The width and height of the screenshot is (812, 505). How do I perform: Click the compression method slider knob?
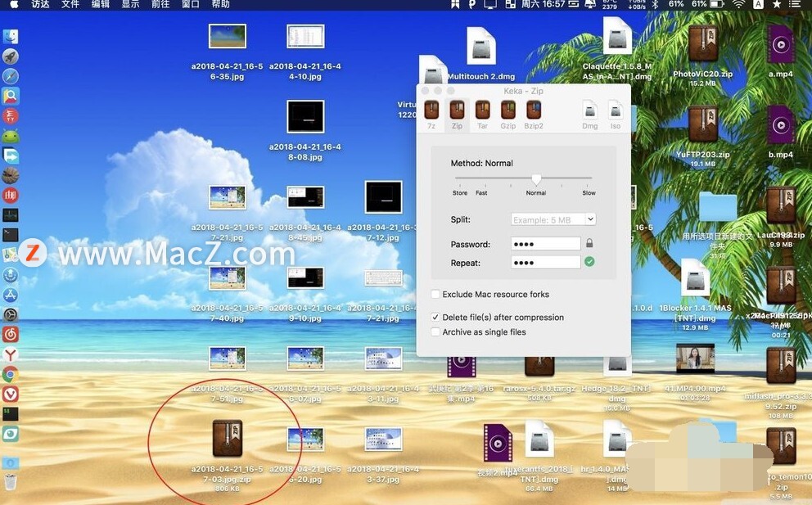[x=536, y=179]
